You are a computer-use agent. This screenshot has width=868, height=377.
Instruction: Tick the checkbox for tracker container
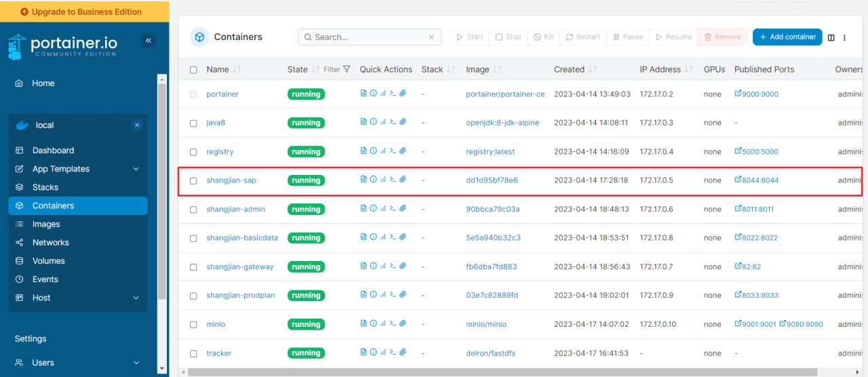[x=193, y=353]
